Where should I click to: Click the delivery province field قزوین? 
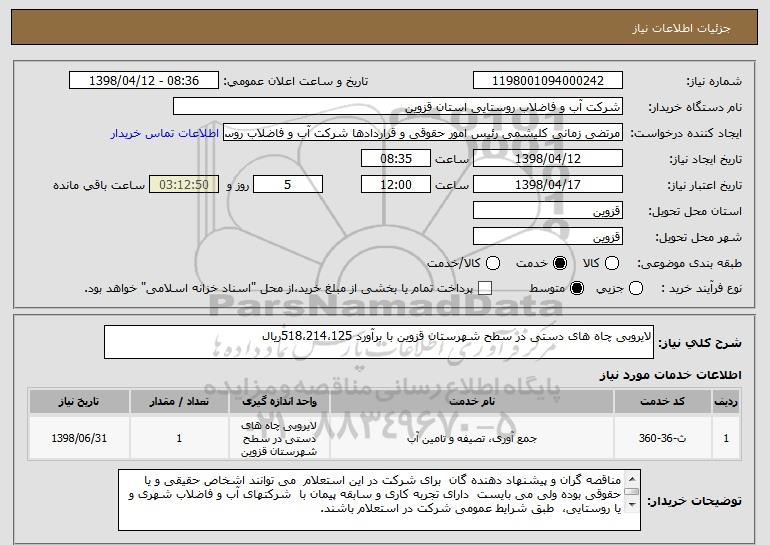click(548, 211)
